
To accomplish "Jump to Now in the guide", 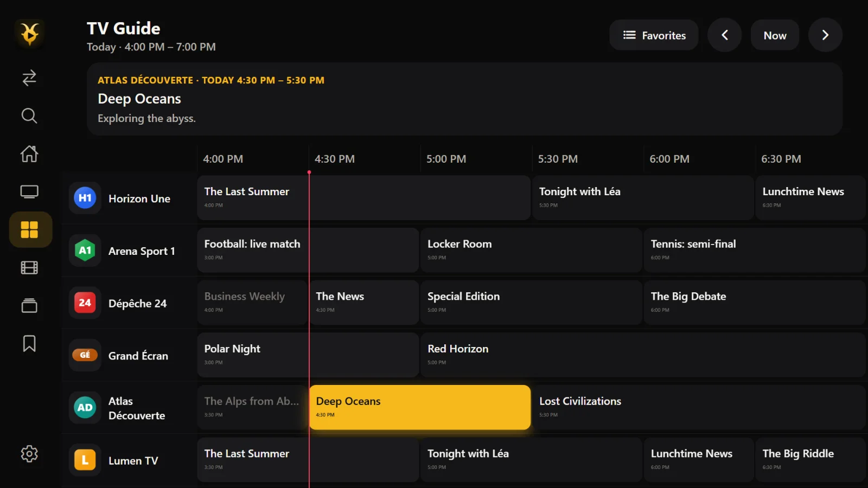I will (775, 35).
